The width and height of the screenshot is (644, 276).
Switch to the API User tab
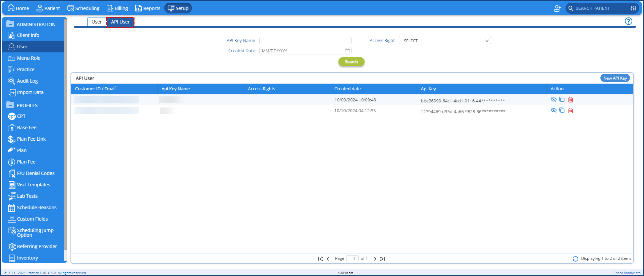[x=120, y=22]
